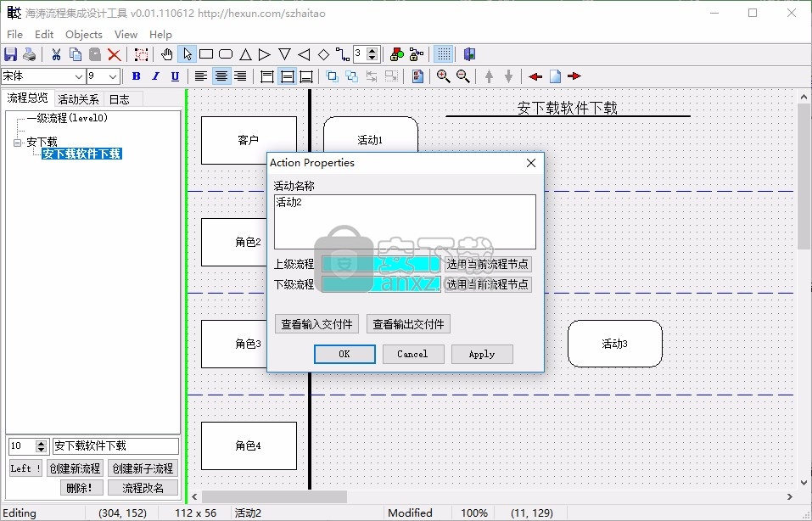
Task: Click the 创建新子流程 button
Action: [x=143, y=468]
